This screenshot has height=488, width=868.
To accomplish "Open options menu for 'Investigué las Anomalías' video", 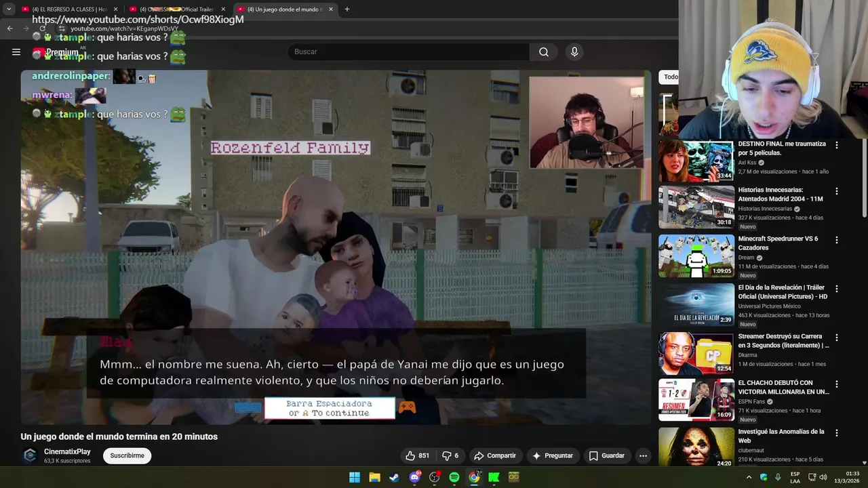I will [x=836, y=432].
